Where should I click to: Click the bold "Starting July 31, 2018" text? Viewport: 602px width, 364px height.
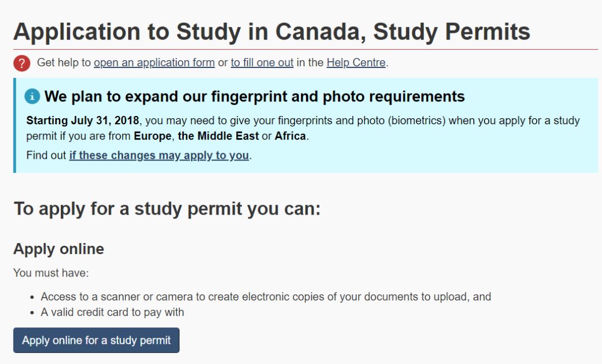pyautogui.click(x=82, y=121)
